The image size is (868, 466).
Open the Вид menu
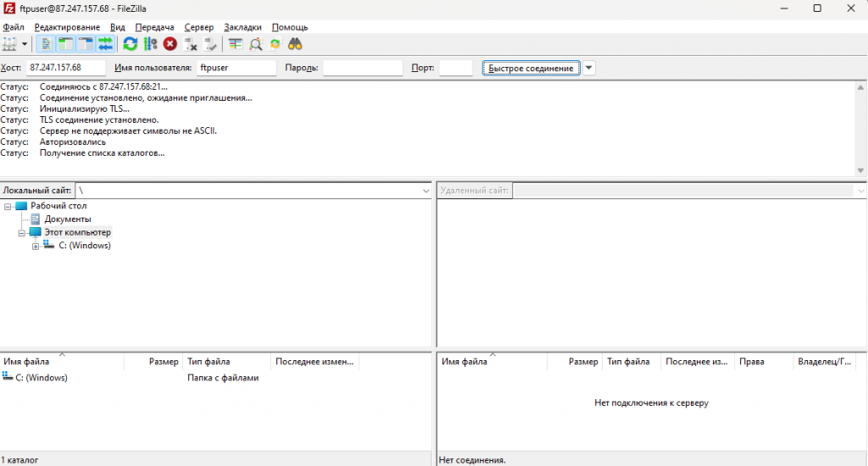point(117,27)
